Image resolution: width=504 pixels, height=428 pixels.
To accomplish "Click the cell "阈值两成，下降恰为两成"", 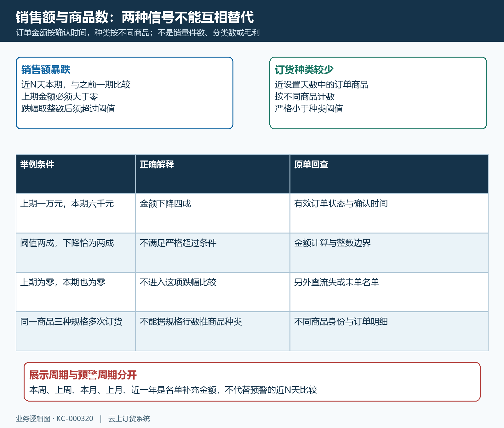I will click(76, 253).
